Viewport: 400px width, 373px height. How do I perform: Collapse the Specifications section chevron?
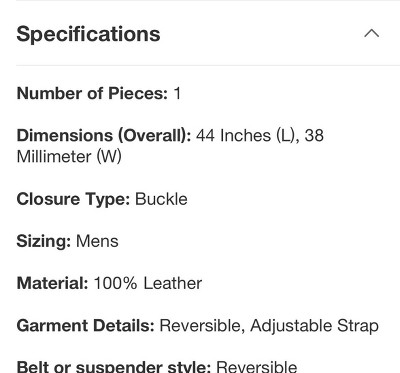pyautogui.click(x=372, y=33)
